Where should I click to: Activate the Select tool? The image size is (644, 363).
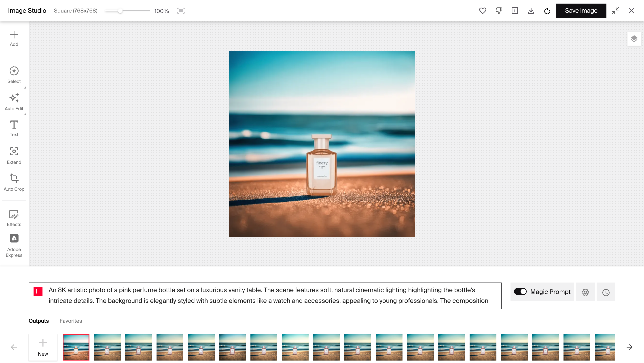click(14, 74)
